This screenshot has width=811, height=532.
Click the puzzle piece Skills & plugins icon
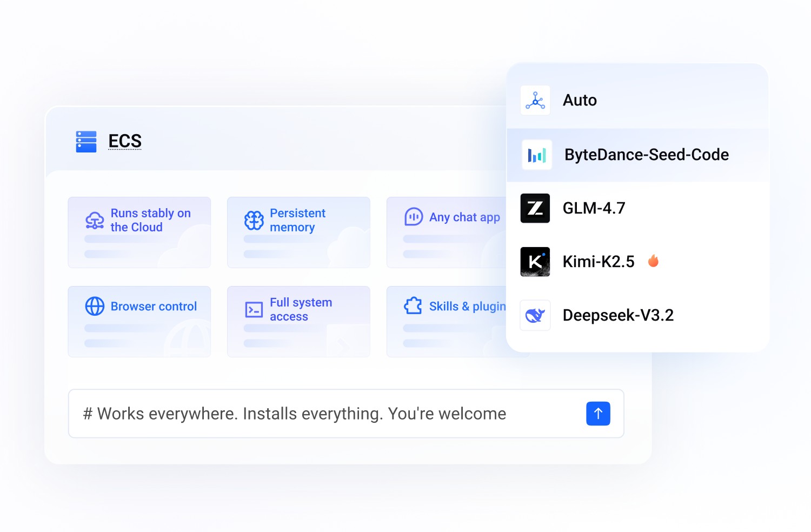tap(414, 306)
